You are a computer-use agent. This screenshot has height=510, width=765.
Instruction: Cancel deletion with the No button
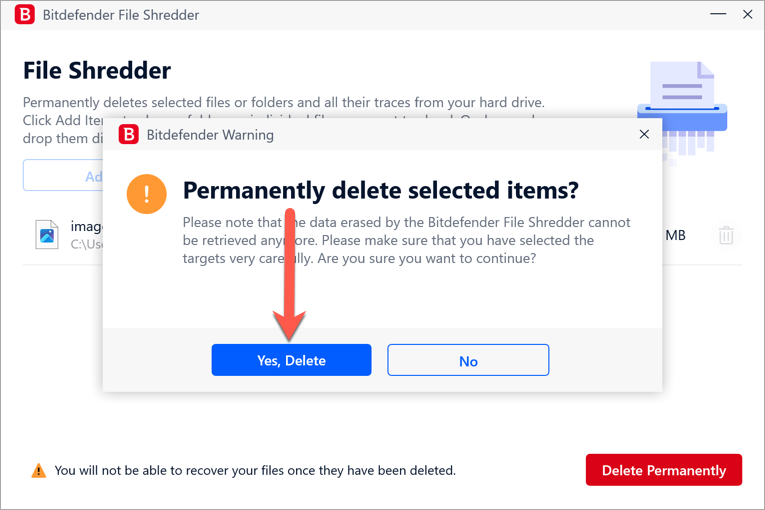pyautogui.click(x=468, y=360)
